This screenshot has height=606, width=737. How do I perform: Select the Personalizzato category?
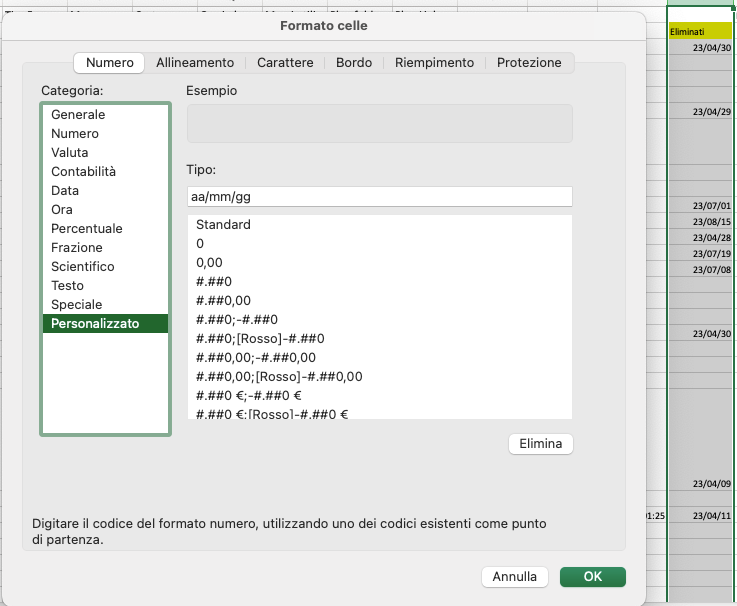point(105,323)
